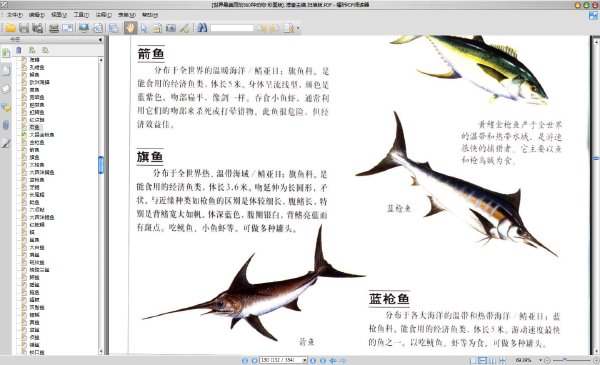This screenshot has height=365, width=600.
Task: Save the document with the floppy icon
Action: point(24,28)
